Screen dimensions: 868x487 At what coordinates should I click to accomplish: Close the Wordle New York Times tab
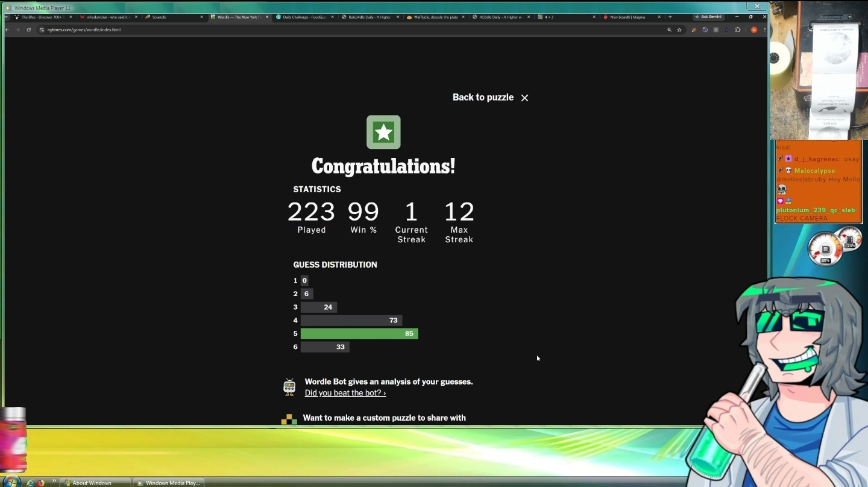click(267, 17)
